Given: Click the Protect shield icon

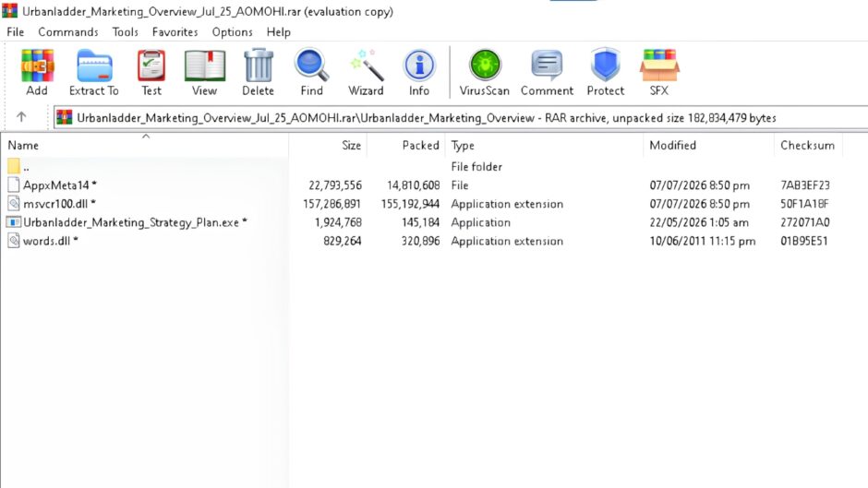Looking at the screenshot, I should 605,65.
